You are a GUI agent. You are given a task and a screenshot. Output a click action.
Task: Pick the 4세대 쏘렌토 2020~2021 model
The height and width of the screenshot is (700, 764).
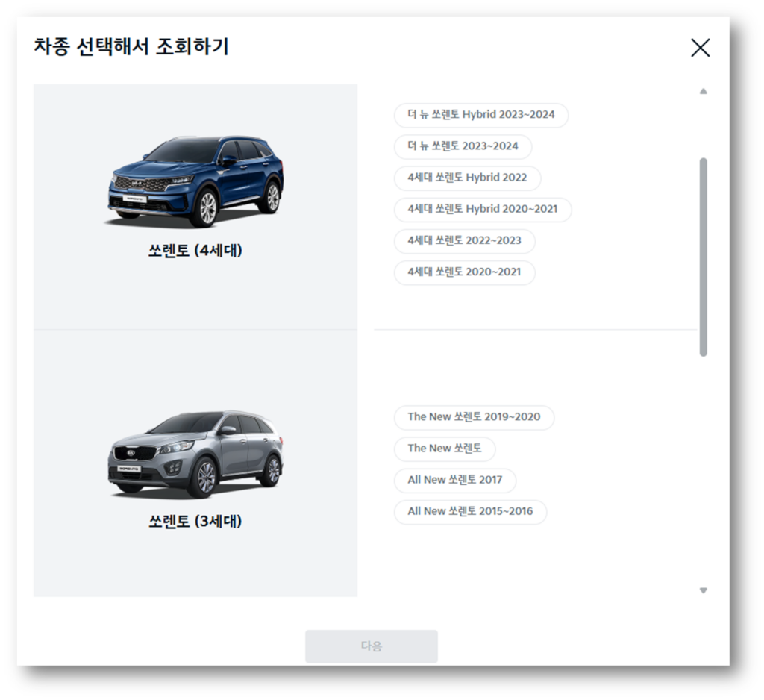pos(463,273)
